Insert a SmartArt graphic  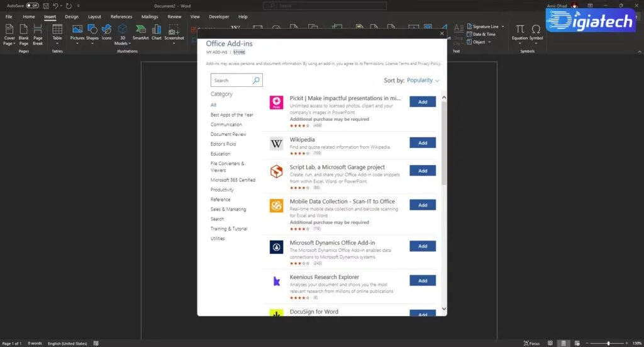140,32
